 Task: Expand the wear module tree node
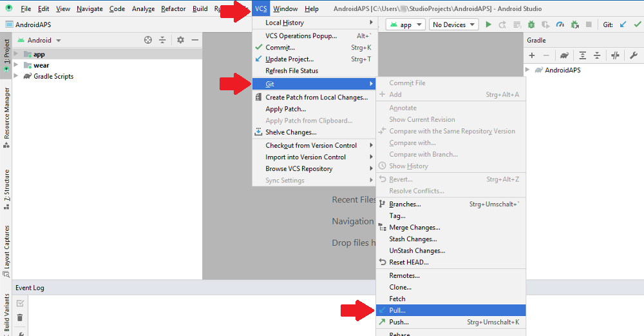point(16,65)
